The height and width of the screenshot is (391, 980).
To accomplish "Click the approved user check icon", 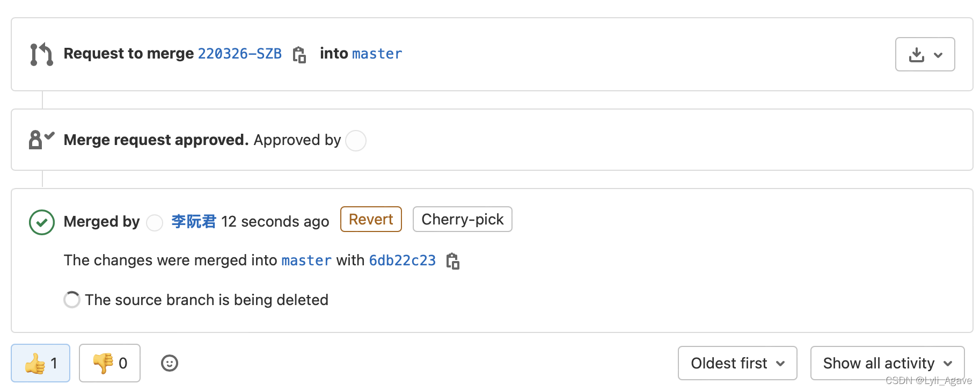I will [41, 140].
